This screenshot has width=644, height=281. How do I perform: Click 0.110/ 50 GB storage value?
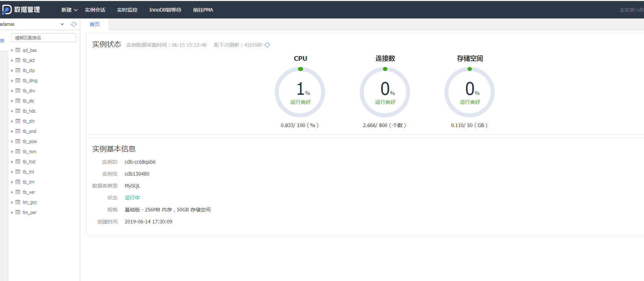click(469, 125)
